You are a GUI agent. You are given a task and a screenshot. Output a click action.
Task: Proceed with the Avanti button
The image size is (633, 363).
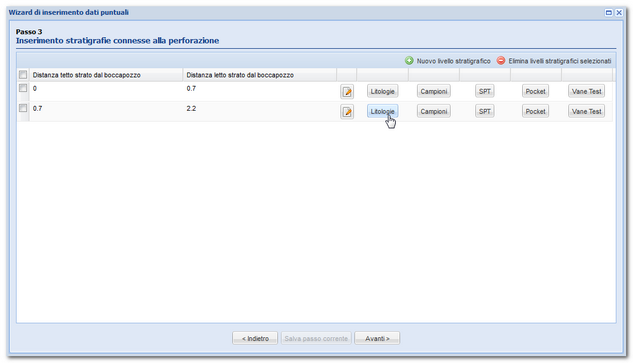(377, 338)
